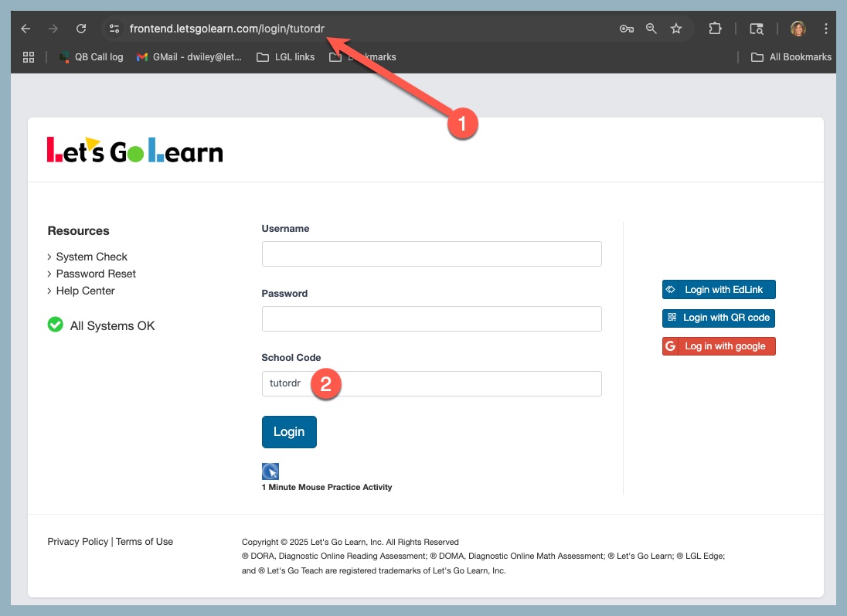Click the School Code input field
The width and height of the screenshot is (847, 616).
[x=431, y=383]
